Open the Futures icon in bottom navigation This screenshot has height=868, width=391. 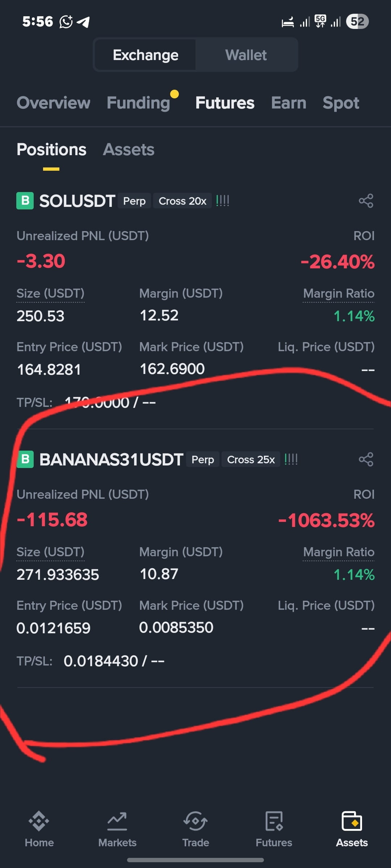(x=274, y=821)
